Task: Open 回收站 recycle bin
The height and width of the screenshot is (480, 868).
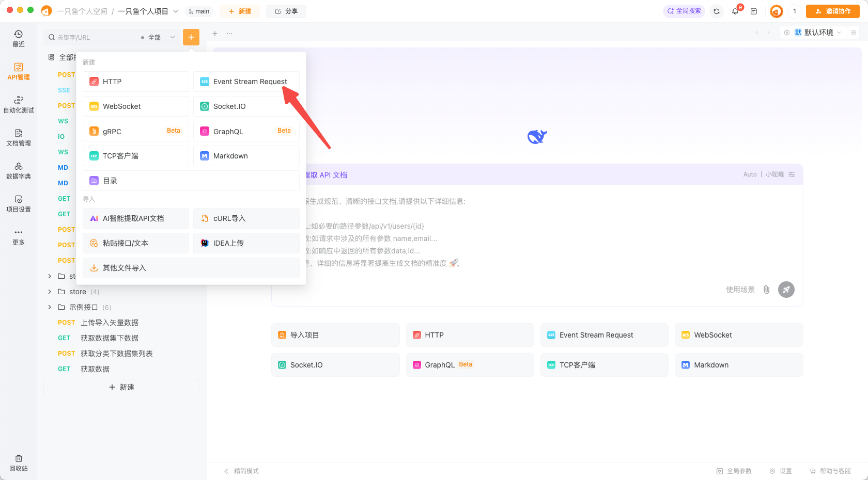Action: [19, 463]
